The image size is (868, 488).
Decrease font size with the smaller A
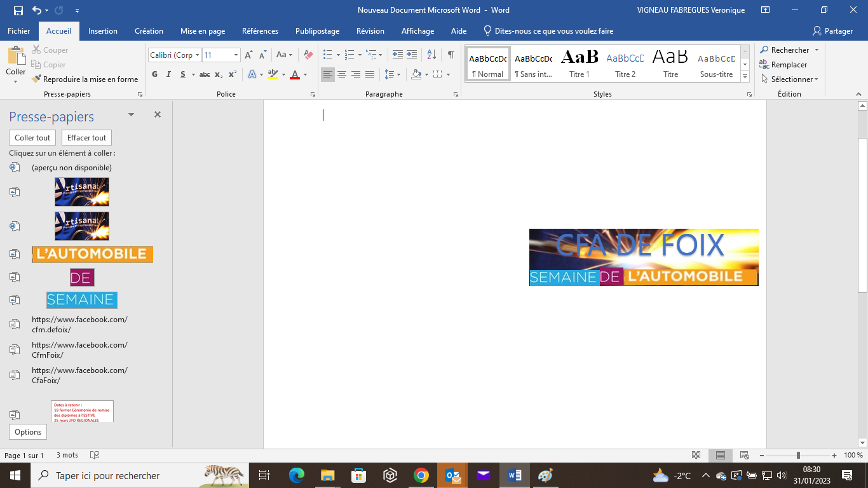click(x=263, y=55)
